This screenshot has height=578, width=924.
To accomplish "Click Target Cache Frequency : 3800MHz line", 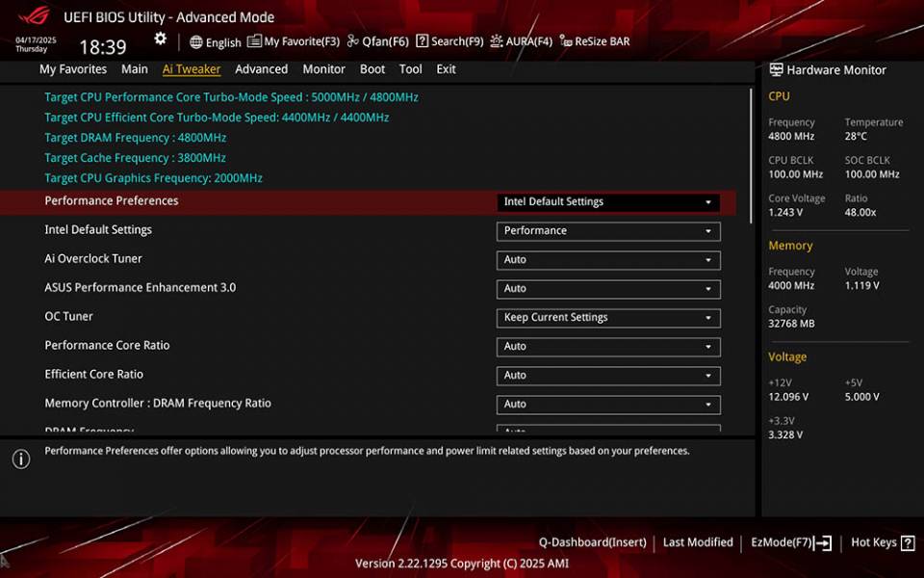I will (136, 157).
